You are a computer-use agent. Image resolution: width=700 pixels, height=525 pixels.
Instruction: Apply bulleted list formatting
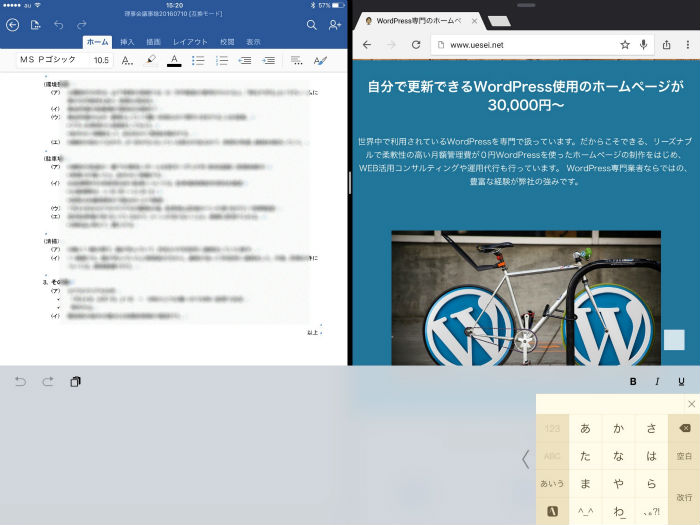pyautogui.click(x=198, y=60)
